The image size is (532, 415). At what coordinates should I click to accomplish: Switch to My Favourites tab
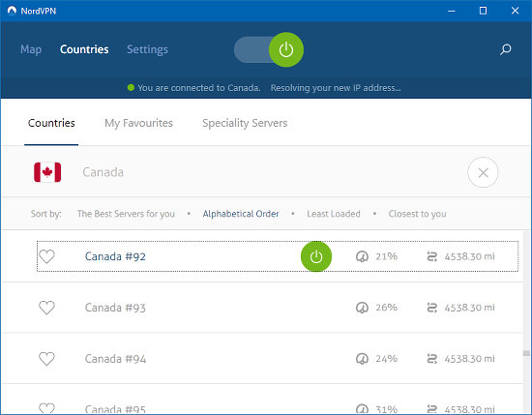coord(138,123)
